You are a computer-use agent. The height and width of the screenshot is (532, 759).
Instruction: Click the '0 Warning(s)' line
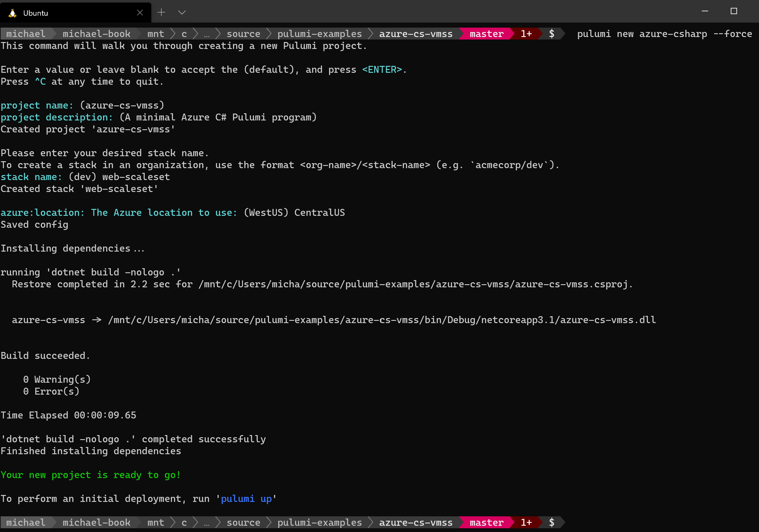(57, 379)
